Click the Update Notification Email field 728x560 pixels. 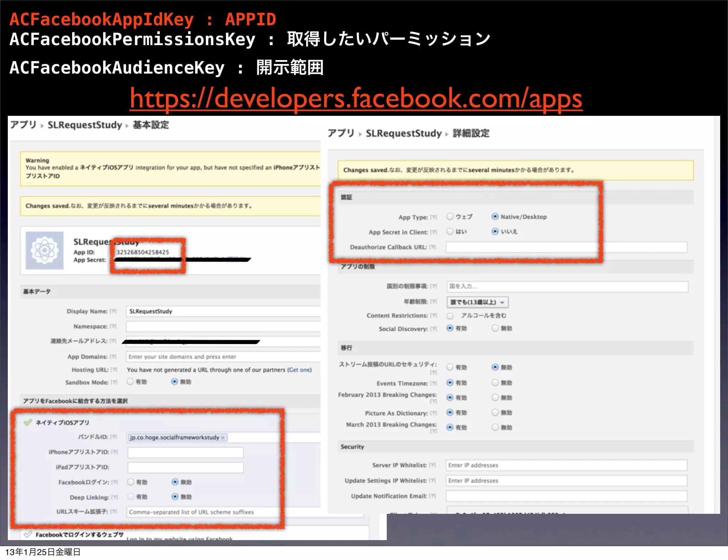[x=567, y=496]
